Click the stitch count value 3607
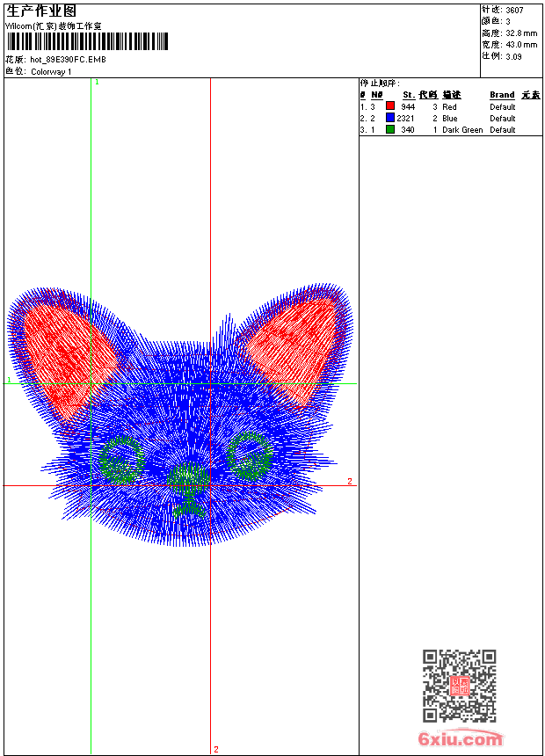 [514, 11]
